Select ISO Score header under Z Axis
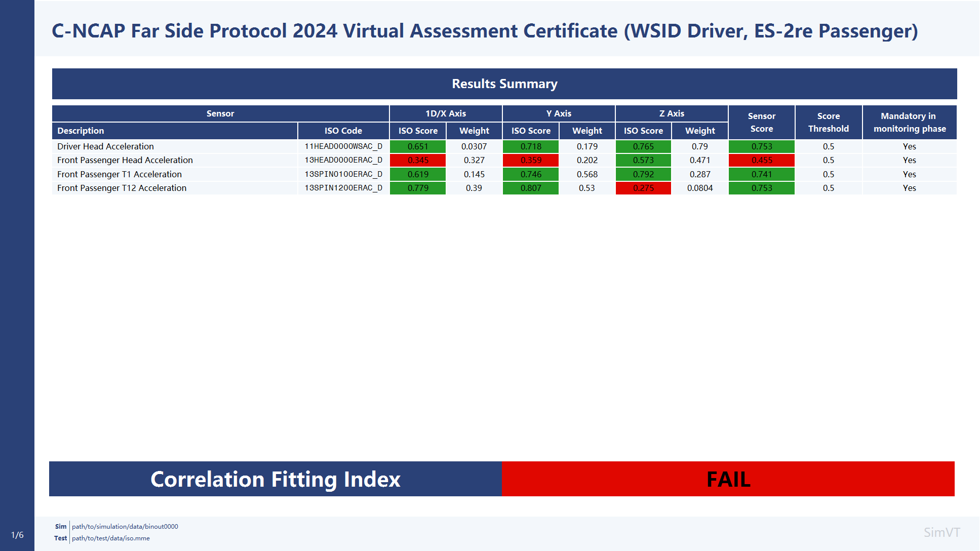The height and width of the screenshot is (551, 980). [x=643, y=131]
